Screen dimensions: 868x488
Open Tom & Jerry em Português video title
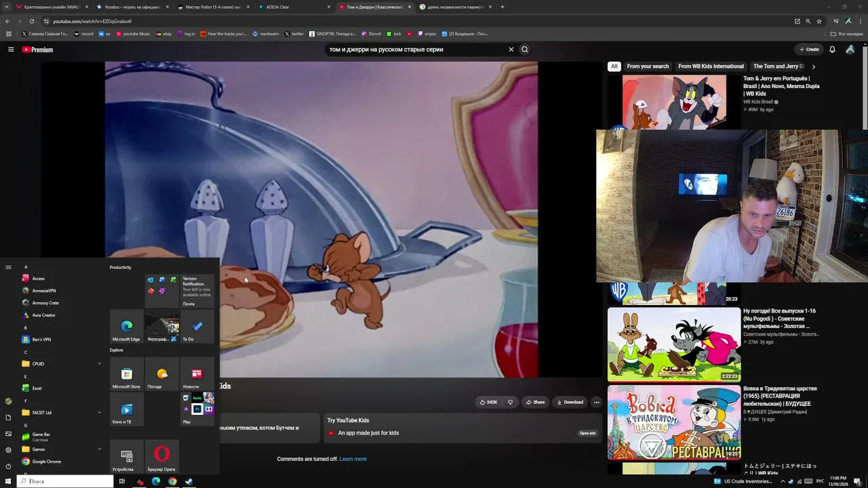781,86
